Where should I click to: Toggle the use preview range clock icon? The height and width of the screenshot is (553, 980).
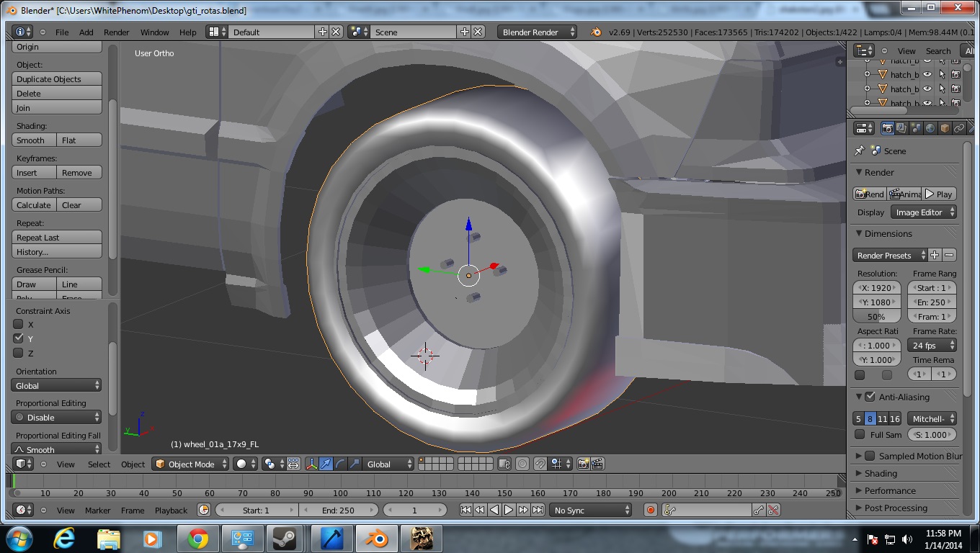204,510
